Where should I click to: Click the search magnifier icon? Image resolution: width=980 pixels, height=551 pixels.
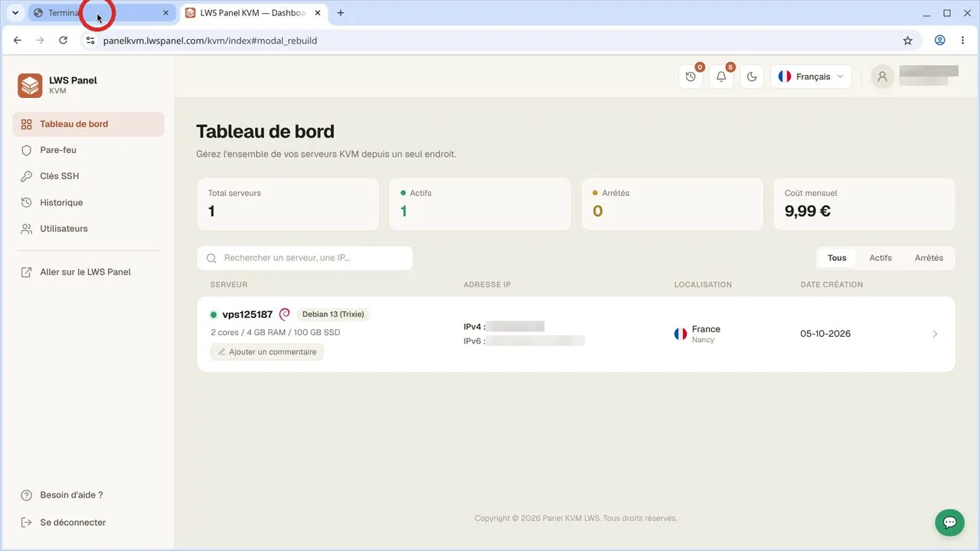(211, 259)
